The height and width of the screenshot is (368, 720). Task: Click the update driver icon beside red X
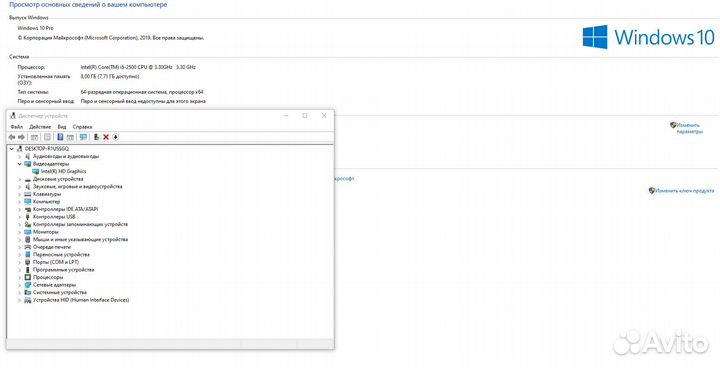[96, 137]
